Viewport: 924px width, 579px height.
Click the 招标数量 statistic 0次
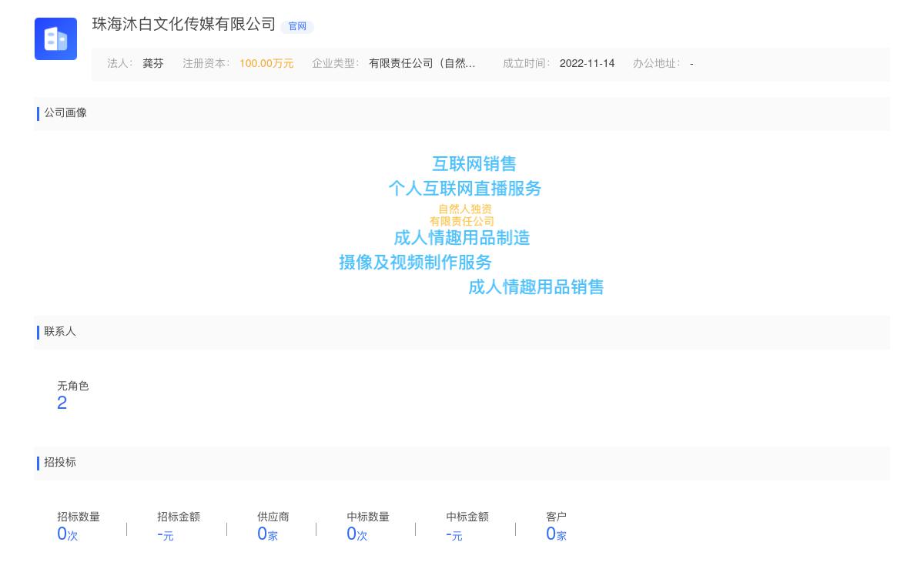(x=66, y=534)
